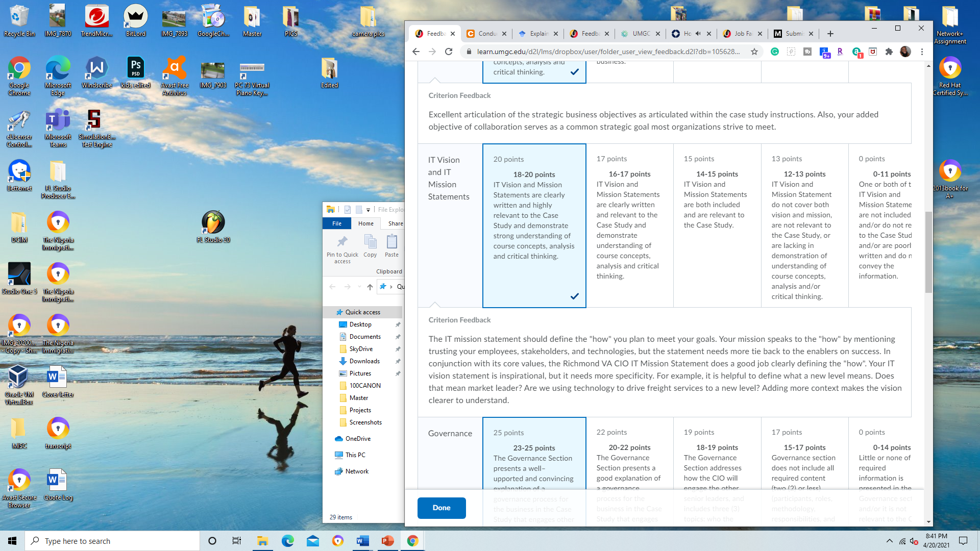Open Chrome three-dot menu

tap(922, 52)
